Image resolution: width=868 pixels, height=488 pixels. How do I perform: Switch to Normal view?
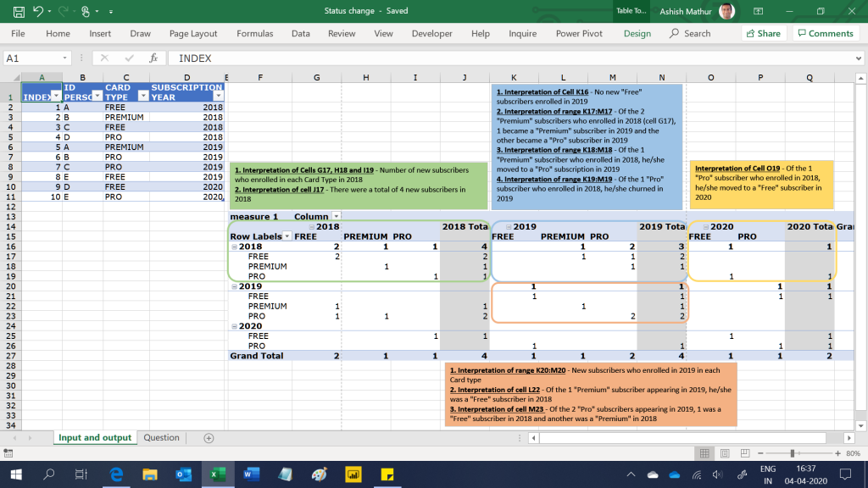(704, 453)
